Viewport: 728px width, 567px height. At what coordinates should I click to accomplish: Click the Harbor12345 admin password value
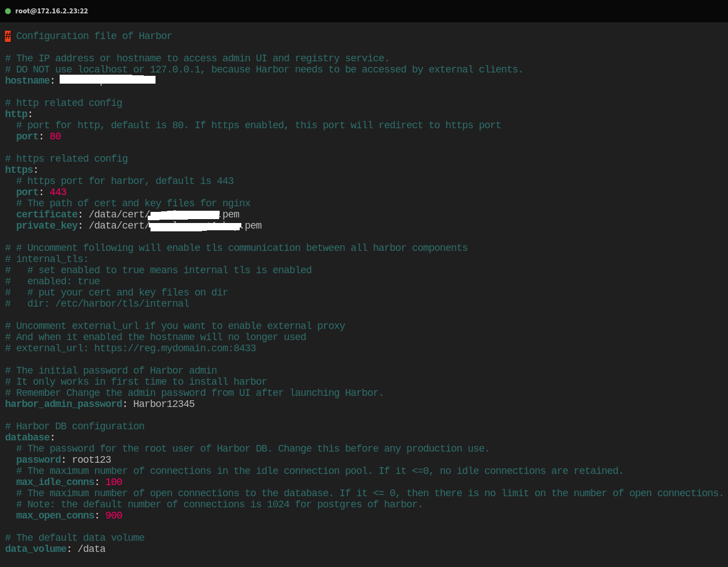coord(164,404)
